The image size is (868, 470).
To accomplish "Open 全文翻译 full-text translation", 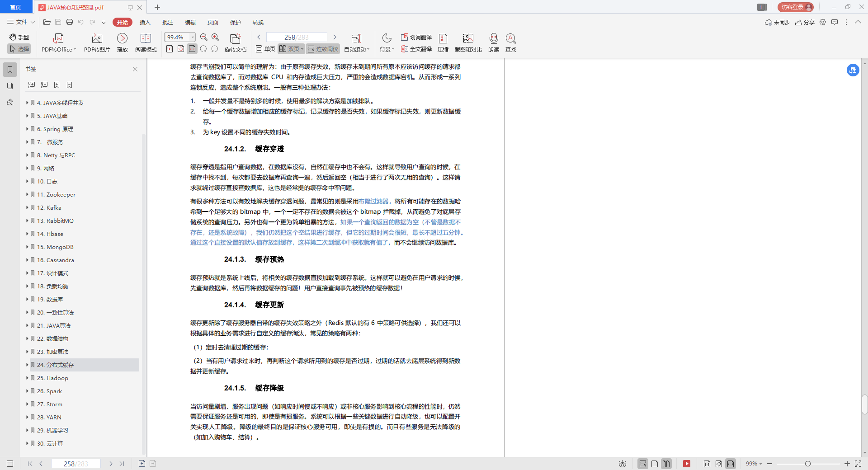I will click(x=415, y=50).
